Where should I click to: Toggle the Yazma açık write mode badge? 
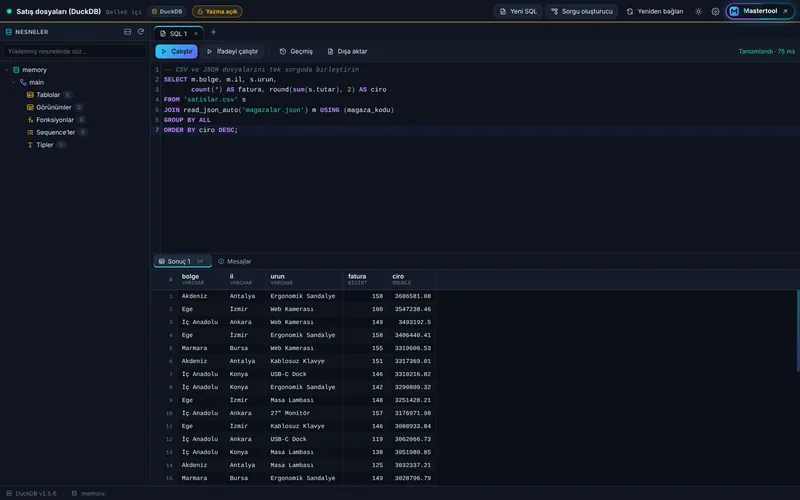coord(217,11)
